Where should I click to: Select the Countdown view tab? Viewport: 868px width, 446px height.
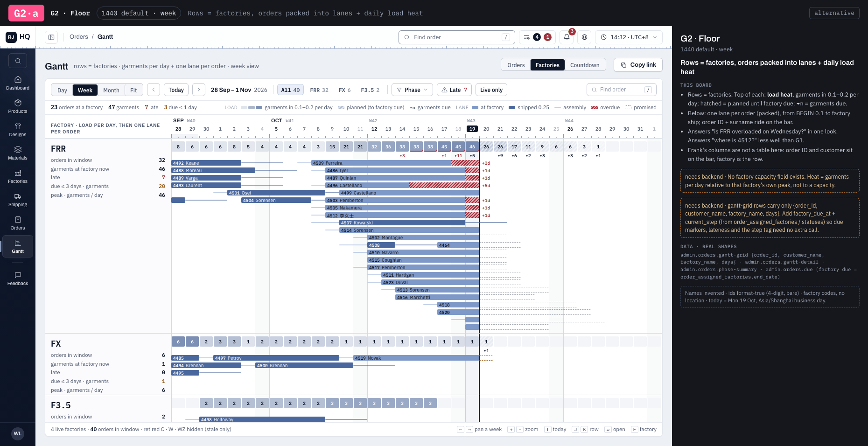pos(585,65)
